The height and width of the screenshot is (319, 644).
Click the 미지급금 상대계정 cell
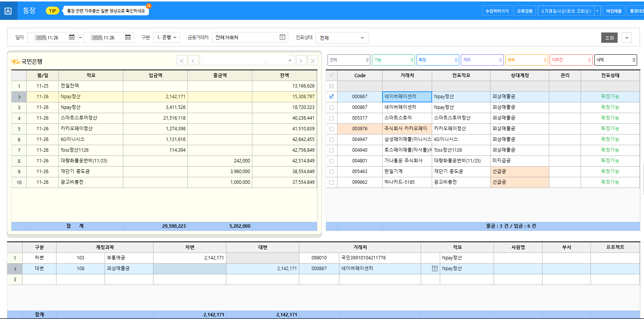520,161
